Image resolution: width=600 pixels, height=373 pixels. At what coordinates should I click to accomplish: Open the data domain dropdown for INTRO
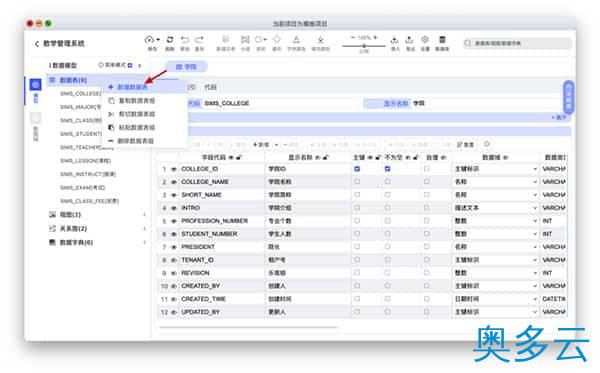coord(535,208)
